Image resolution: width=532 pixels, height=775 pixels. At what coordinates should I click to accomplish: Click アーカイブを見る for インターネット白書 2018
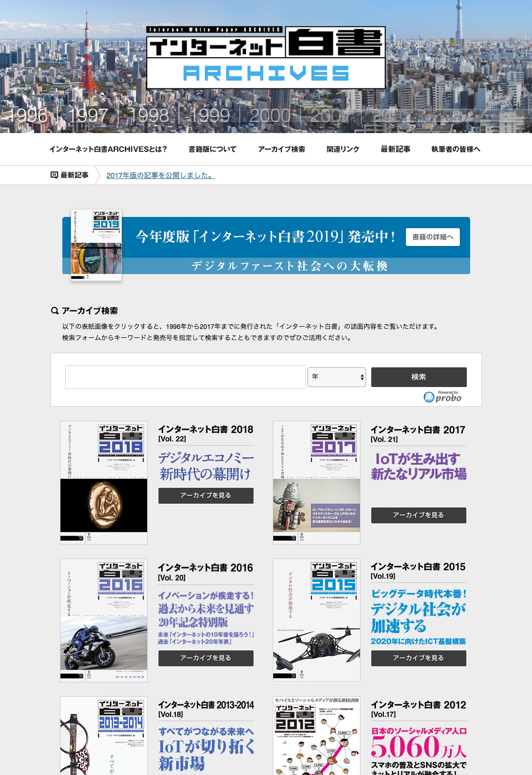click(x=206, y=496)
